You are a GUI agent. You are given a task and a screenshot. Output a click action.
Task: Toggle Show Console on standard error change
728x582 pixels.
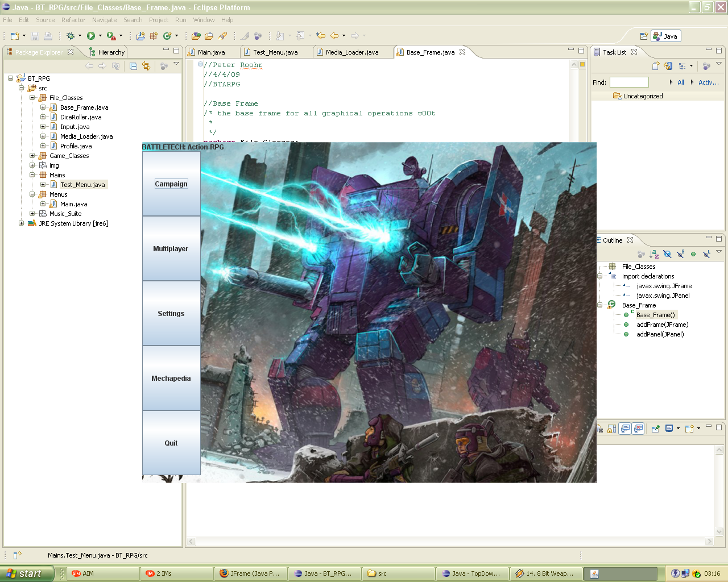638,429
